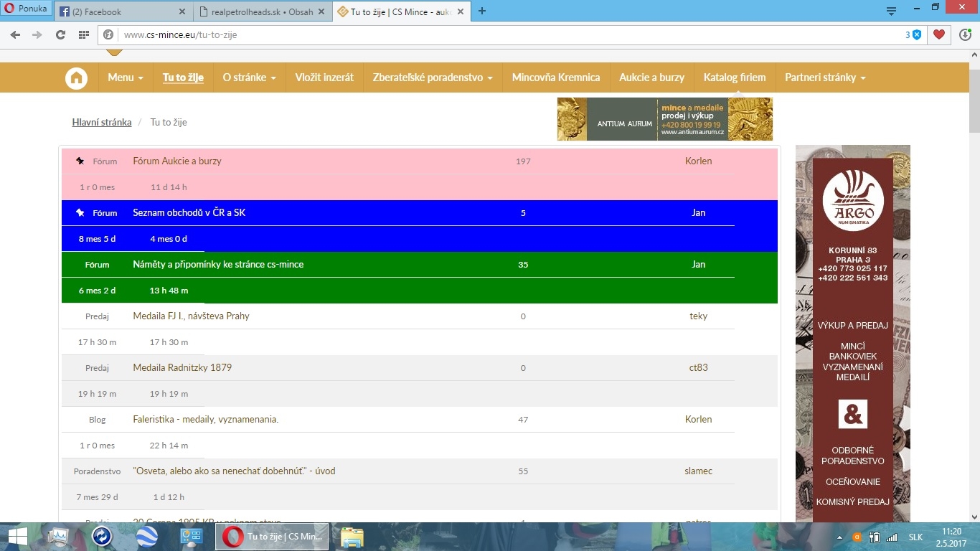
Task: Click author slamec in Osveta row
Action: 699,471
